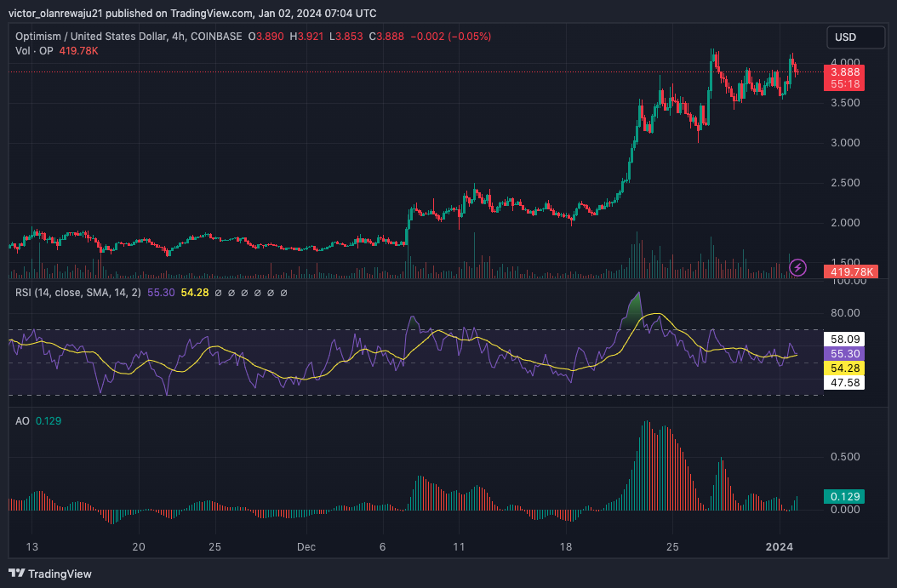Click the 3.000 price axis label
The height and width of the screenshot is (588, 897).
845,143
